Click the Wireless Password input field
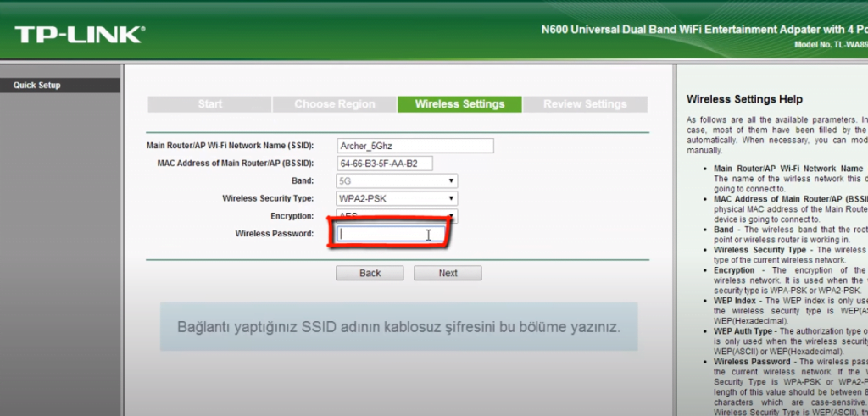 coord(391,234)
